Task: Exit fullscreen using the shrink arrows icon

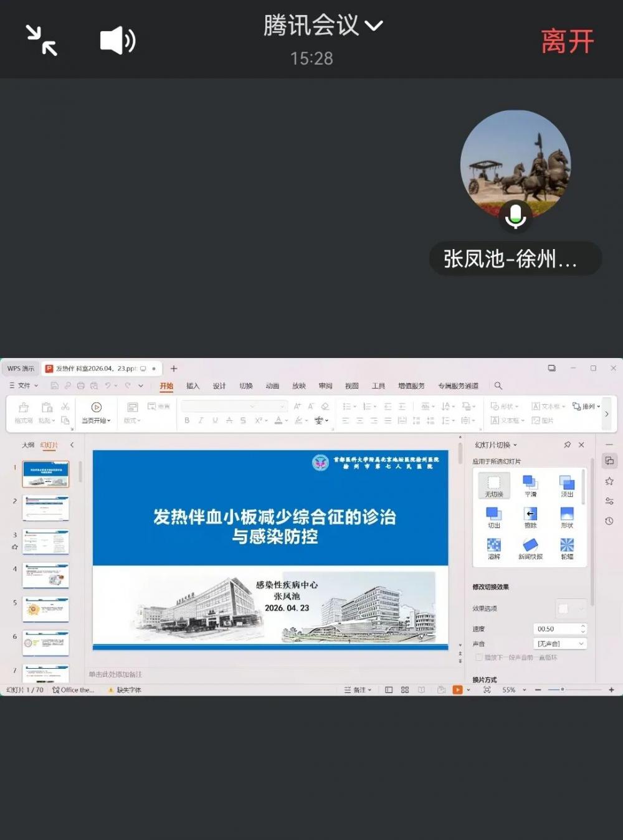Action: pos(42,40)
